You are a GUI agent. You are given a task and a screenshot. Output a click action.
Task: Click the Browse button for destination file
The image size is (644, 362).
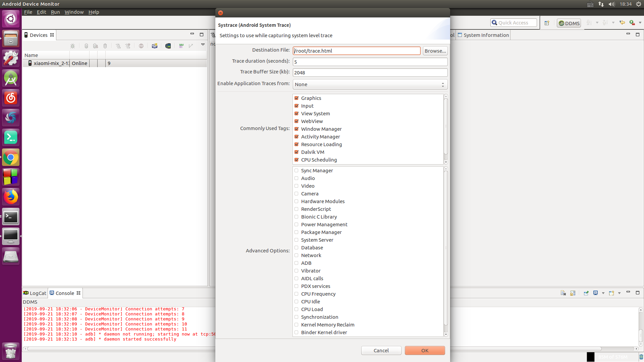point(435,50)
